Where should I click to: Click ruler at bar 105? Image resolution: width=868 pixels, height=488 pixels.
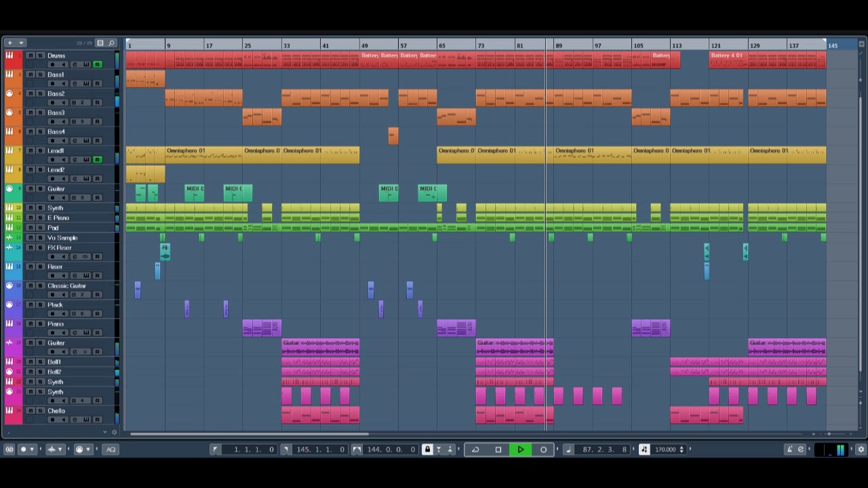click(x=638, y=45)
